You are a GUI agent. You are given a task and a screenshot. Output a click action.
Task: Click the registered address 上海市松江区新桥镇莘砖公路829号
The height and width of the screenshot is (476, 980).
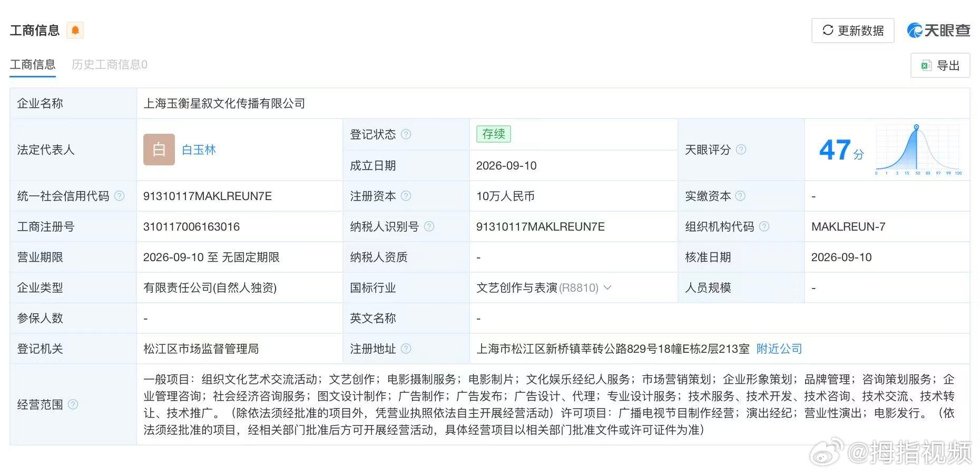pyautogui.click(x=613, y=349)
